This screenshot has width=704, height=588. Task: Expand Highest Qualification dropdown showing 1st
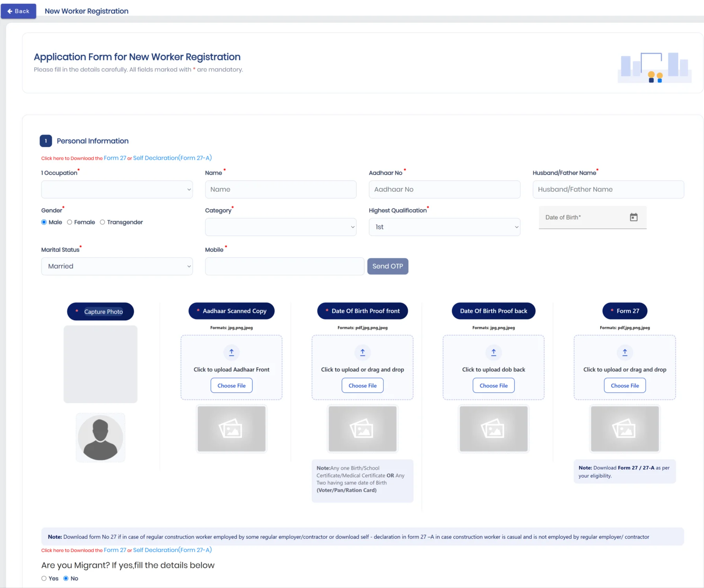pos(444,227)
